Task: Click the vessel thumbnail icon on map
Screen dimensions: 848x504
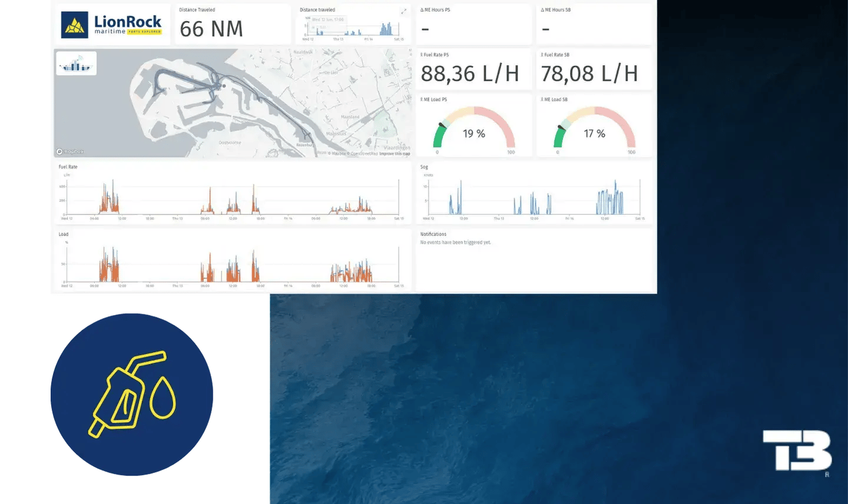Action: click(x=77, y=64)
